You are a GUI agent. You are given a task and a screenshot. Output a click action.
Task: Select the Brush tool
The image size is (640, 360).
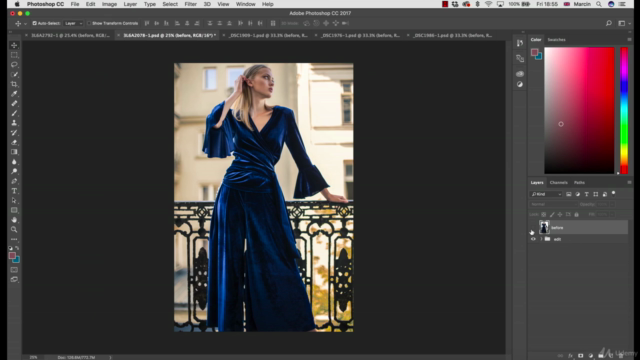(14, 113)
